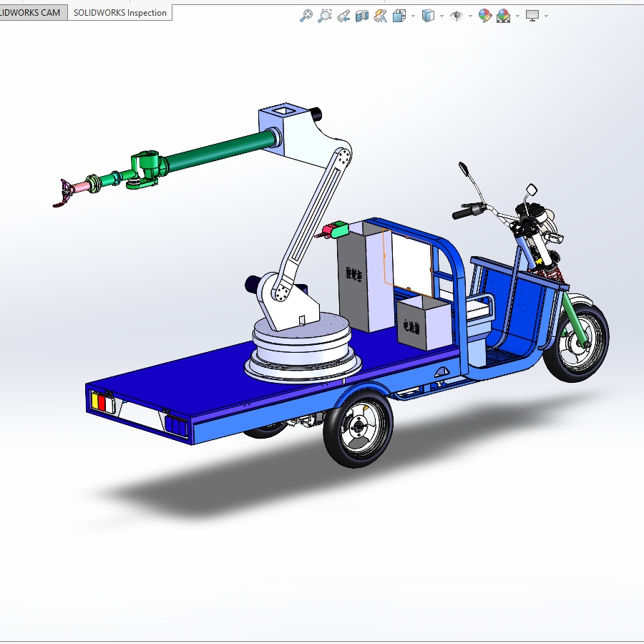Click the Zoom to Fit icon
Image resolution: width=644 pixels, height=644 pixels.
[x=306, y=16]
